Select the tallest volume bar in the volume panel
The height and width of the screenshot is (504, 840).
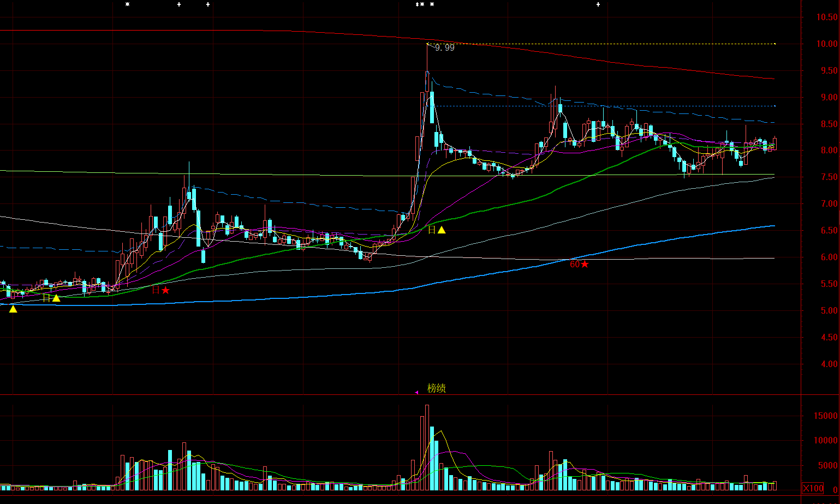coord(427,447)
